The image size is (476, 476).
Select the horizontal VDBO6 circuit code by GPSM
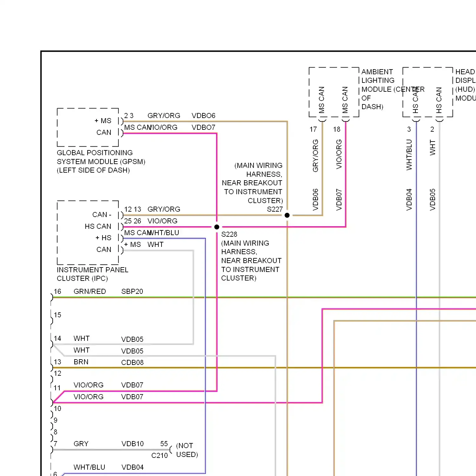[203, 116]
